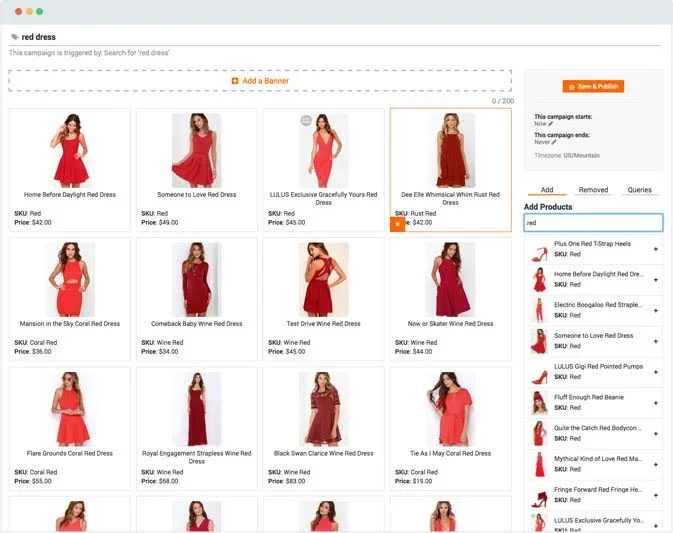Click Add a Banner area
Viewport: 673px width, 533px height.
click(260, 81)
